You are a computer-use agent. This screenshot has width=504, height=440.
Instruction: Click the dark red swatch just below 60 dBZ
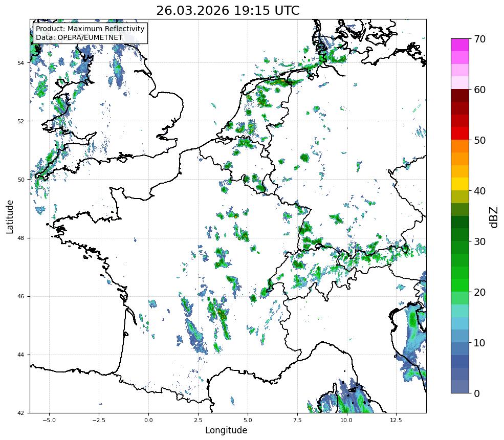click(x=460, y=96)
